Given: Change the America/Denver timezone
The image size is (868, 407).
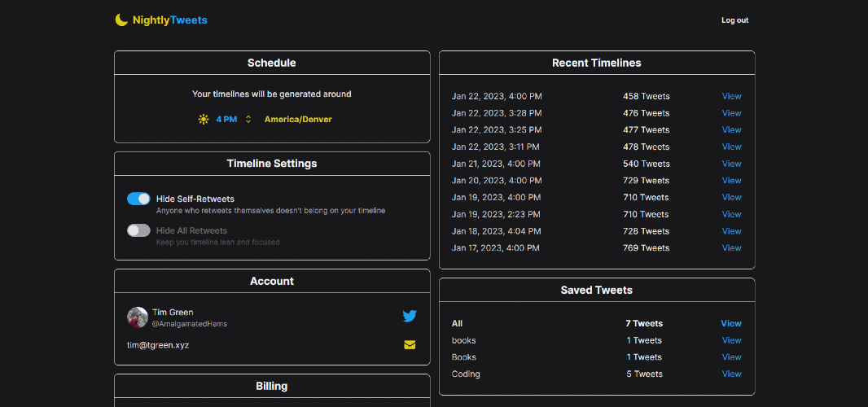Looking at the screenshot, I should (298, 119).
